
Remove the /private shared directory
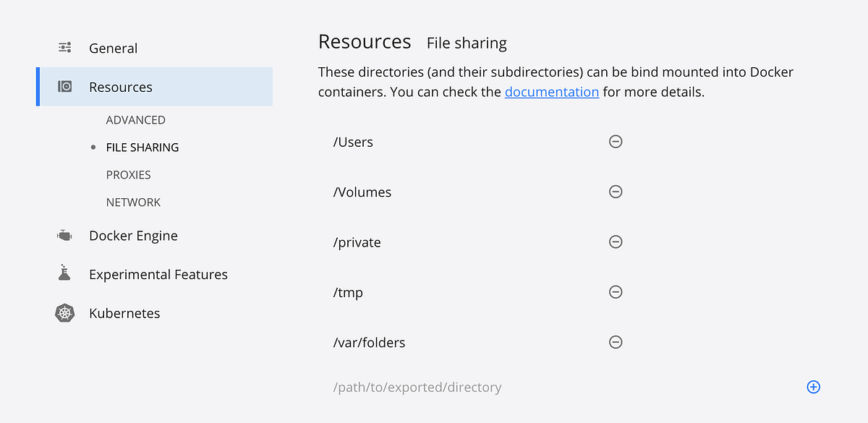616,242
